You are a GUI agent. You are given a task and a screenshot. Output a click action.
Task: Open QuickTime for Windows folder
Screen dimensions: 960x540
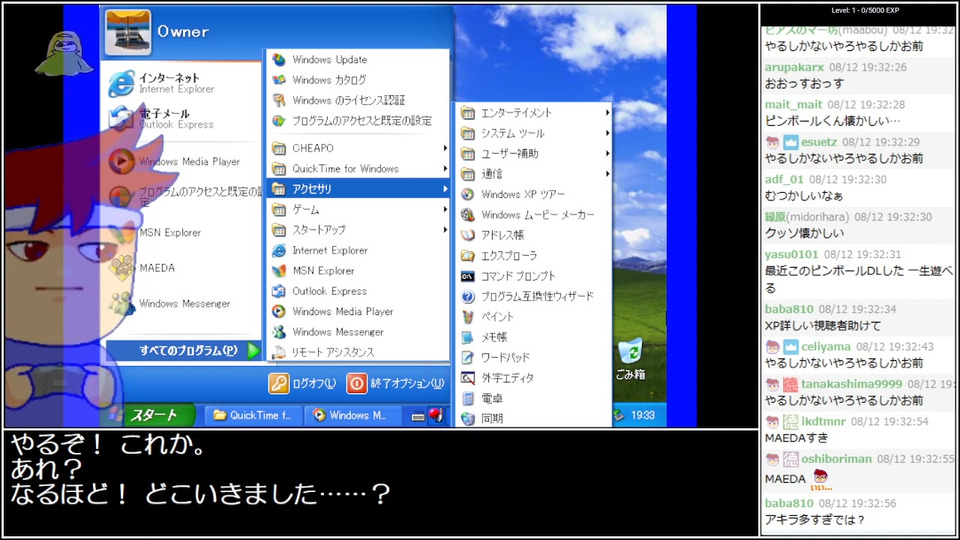[x=358, y=168]
